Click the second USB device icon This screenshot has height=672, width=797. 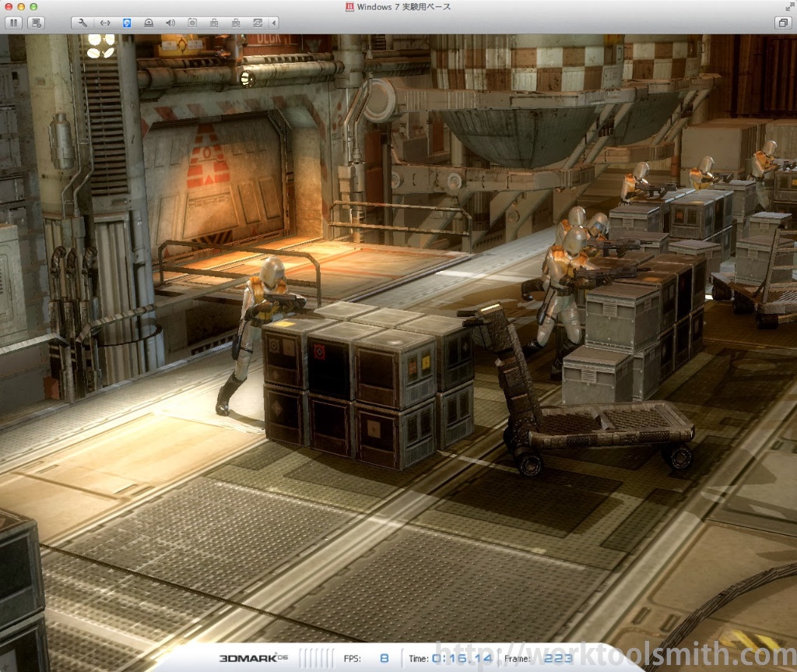pos(236,23)
